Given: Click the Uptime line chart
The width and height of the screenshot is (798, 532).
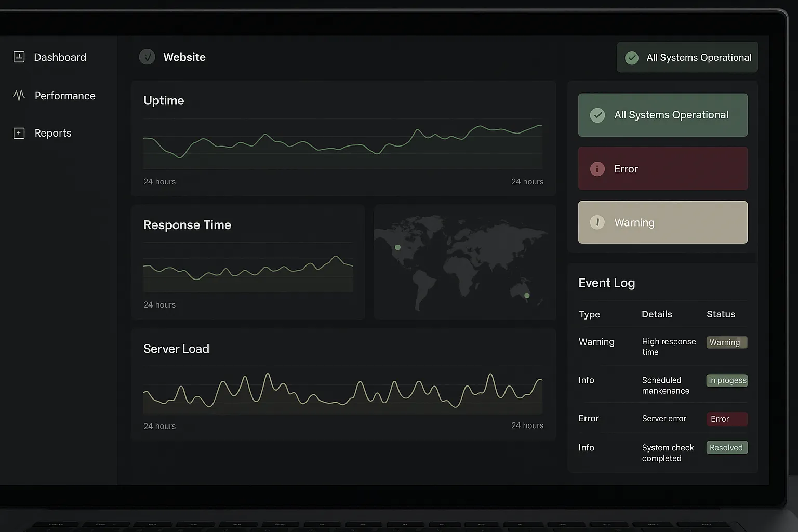Looking at the screenshot, I should click(x=343, y=144).
